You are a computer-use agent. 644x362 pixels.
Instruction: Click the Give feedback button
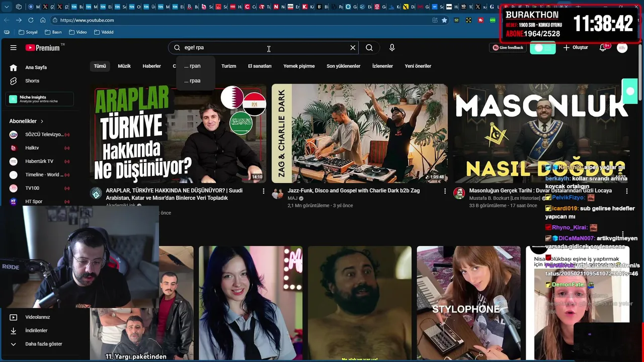508,48
